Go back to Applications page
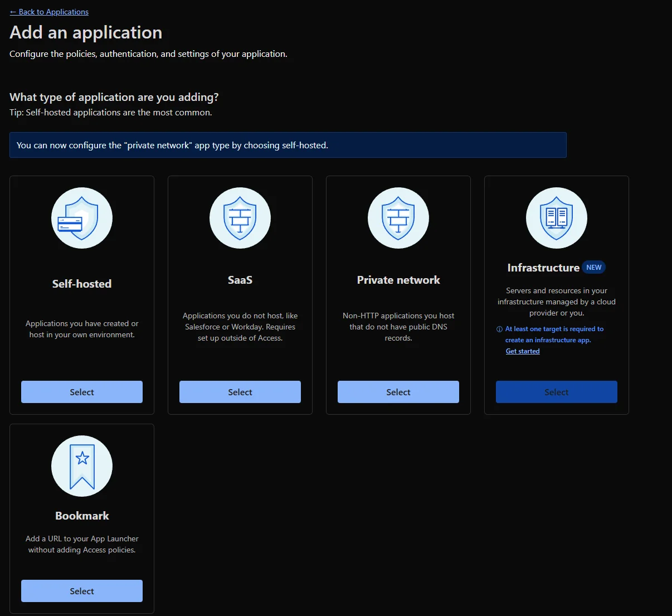 [49, 12]
